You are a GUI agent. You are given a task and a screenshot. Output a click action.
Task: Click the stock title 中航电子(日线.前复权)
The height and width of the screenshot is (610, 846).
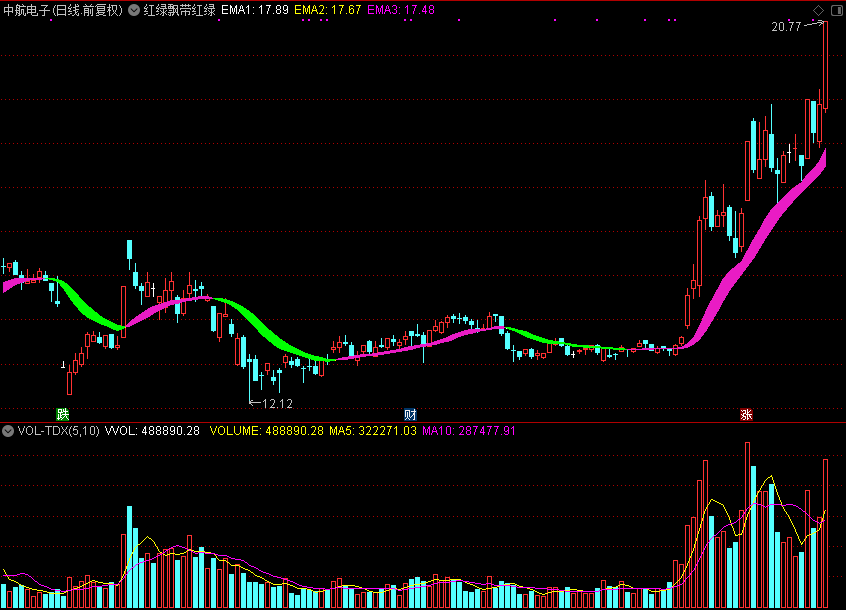[x=63, y=10]
